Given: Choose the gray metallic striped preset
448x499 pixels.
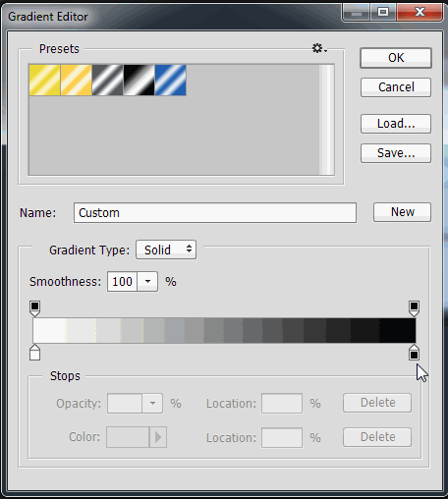Looking at the screenshot, I should coord(107,80).
